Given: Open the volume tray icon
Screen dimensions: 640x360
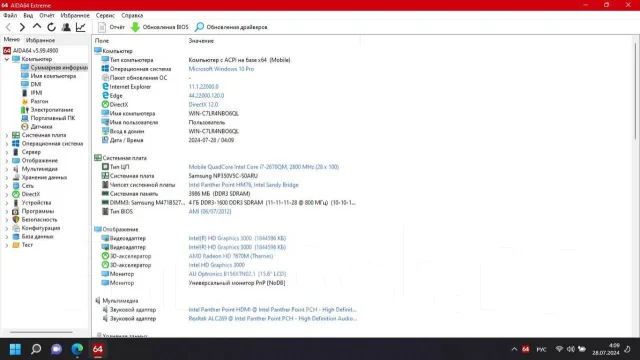Looking at the screenshot, I should tap(571, 349).
